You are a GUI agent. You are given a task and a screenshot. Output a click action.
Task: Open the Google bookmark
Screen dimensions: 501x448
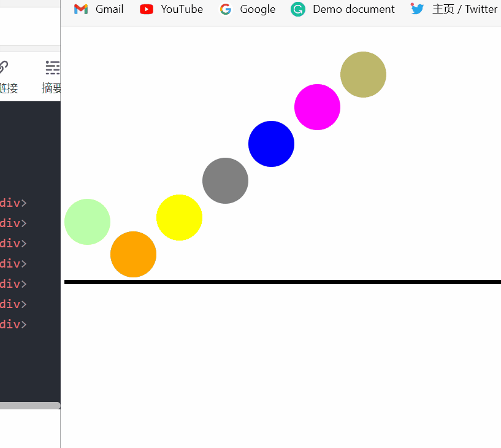click(x=248, y=9)
